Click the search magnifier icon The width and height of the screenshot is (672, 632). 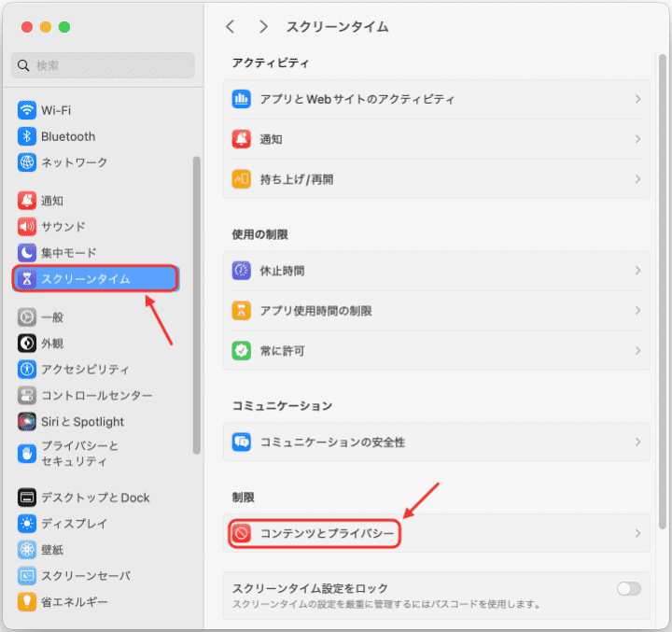[x=23, y=65]
